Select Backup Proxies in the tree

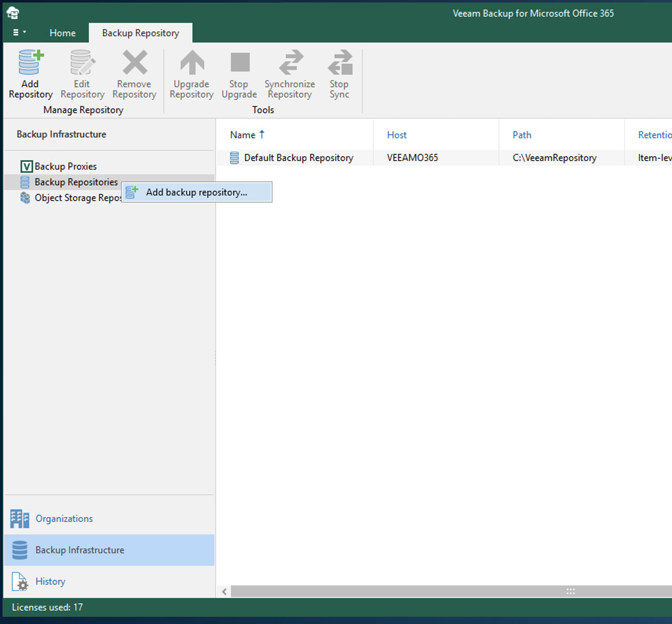[66, 166]
